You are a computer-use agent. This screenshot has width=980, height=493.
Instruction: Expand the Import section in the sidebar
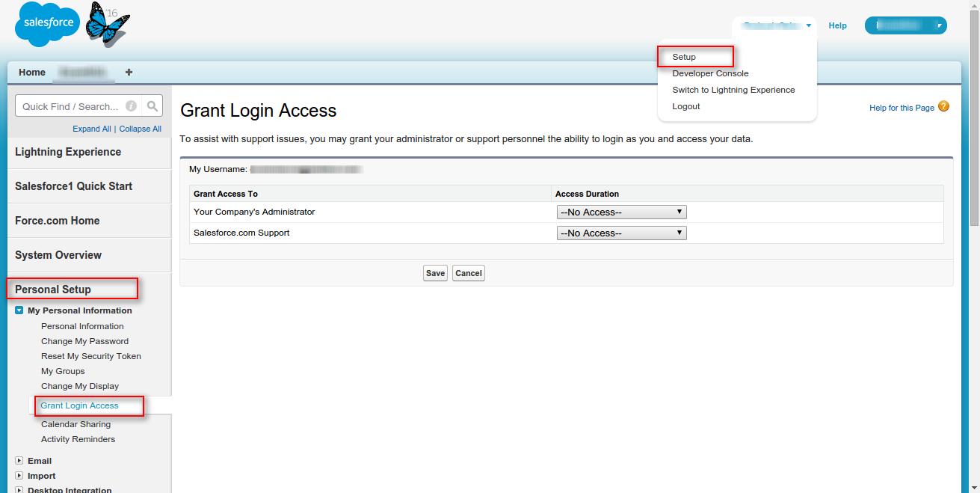point(19,476)
